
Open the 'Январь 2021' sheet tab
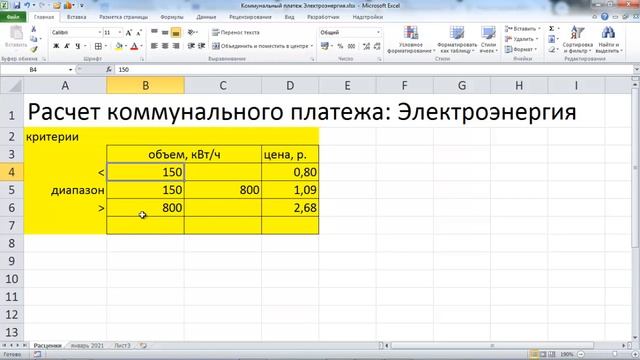(x=87, y=346)
